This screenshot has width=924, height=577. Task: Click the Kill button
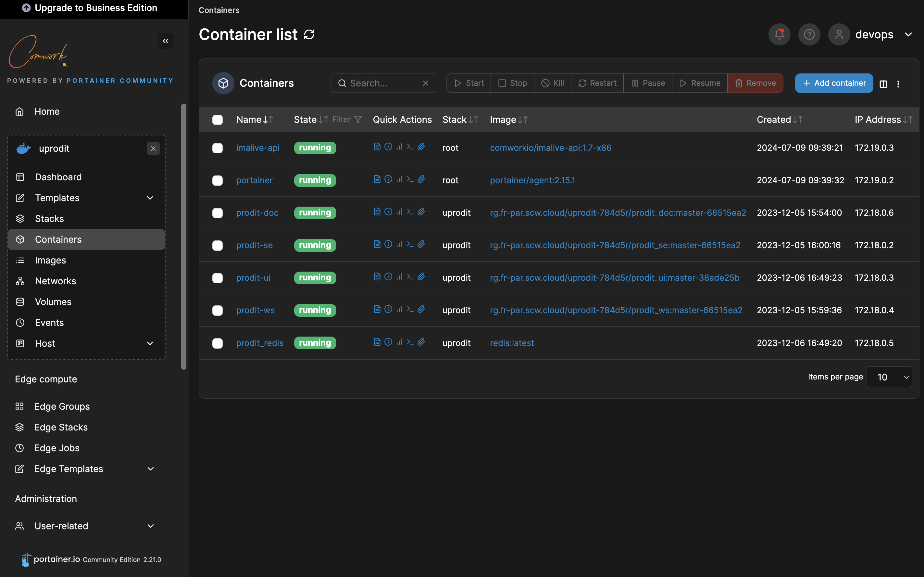tap(553, 83)
